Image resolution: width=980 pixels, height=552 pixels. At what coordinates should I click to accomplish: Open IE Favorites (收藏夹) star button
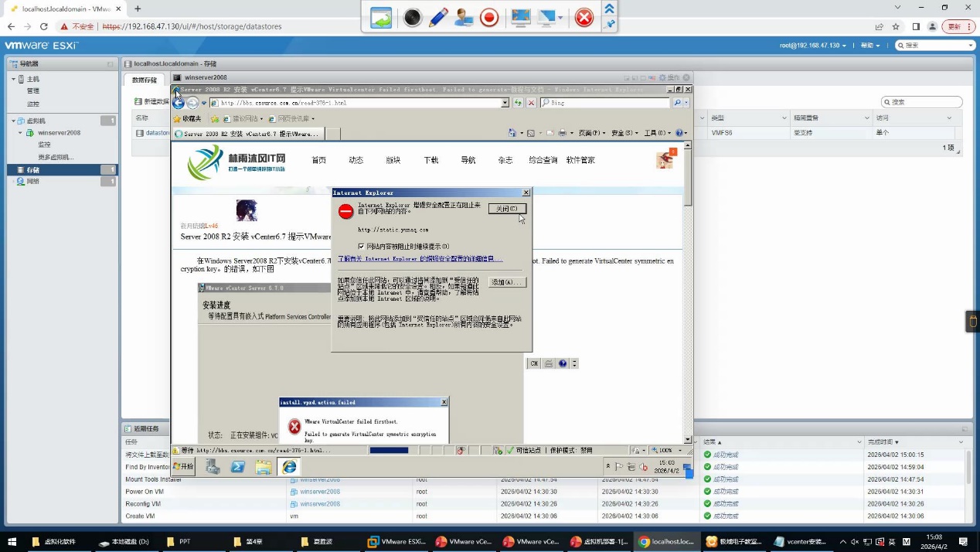click(x=186, y=119)
